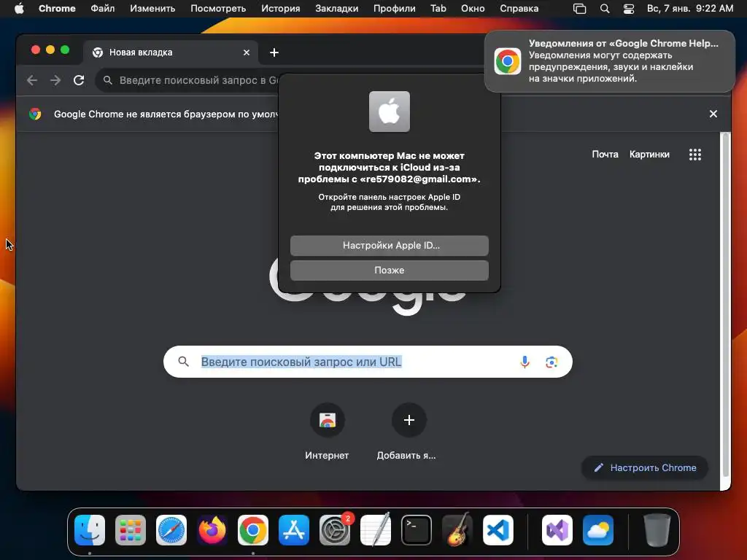Click the Chrome logo in the default browser info bar

pyautogui.click(x=35, y=114)
